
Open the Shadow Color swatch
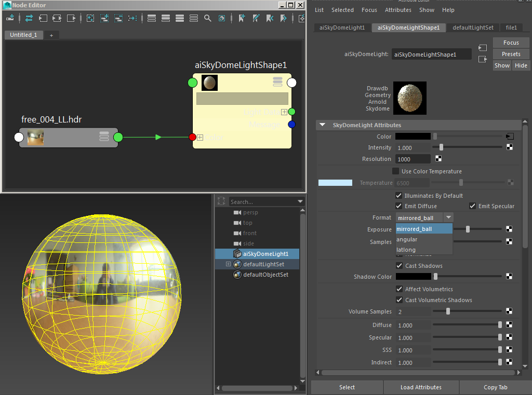pos(413,276)
